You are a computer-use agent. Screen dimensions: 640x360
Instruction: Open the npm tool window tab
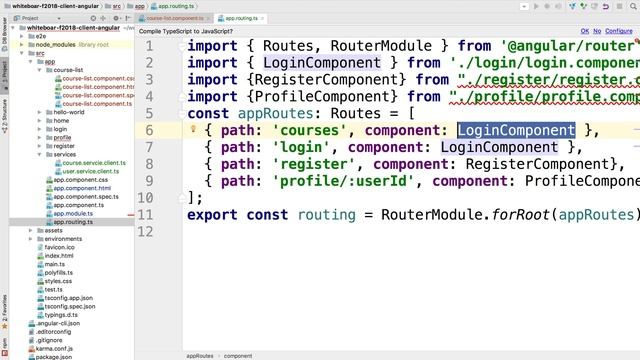click(4, 347)
